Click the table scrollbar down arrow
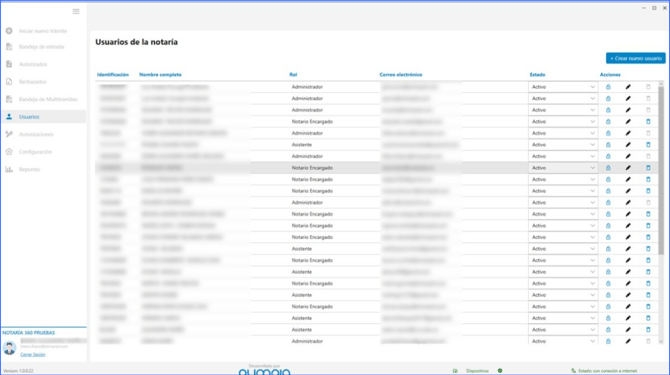The image size is (670, 375). point(661,341)
